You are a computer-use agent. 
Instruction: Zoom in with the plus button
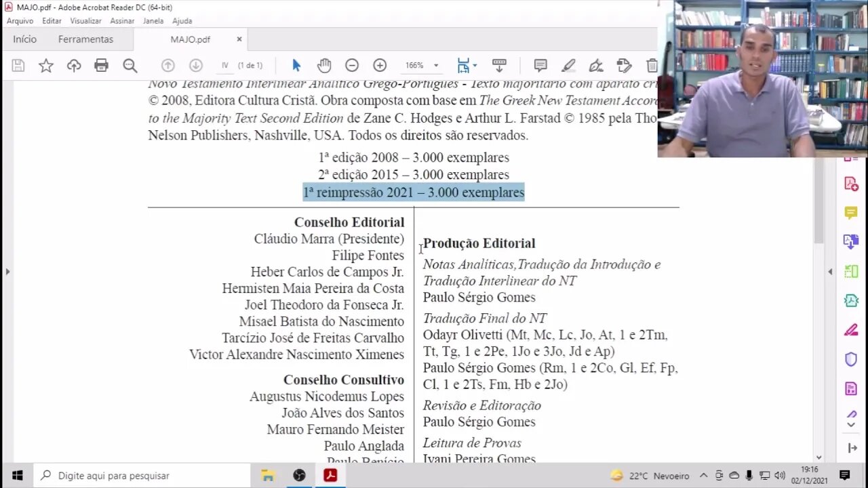pyautogui.click(x=380, y=66)
